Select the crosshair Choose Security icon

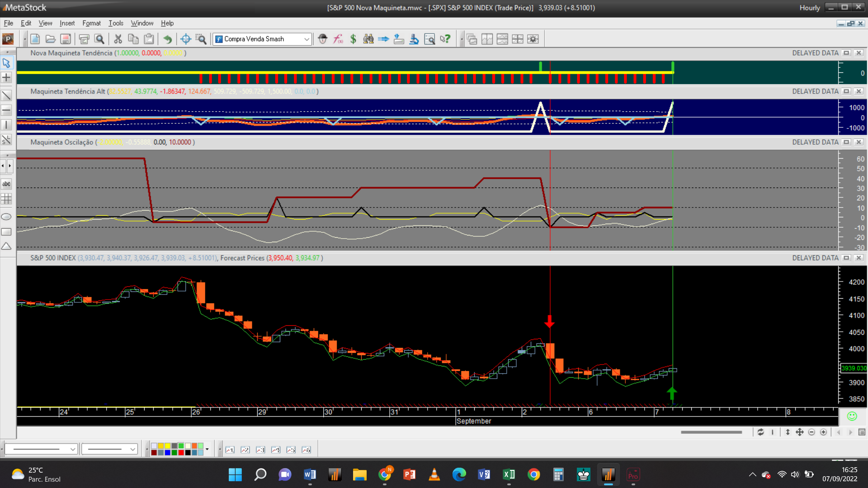(185, 39)
